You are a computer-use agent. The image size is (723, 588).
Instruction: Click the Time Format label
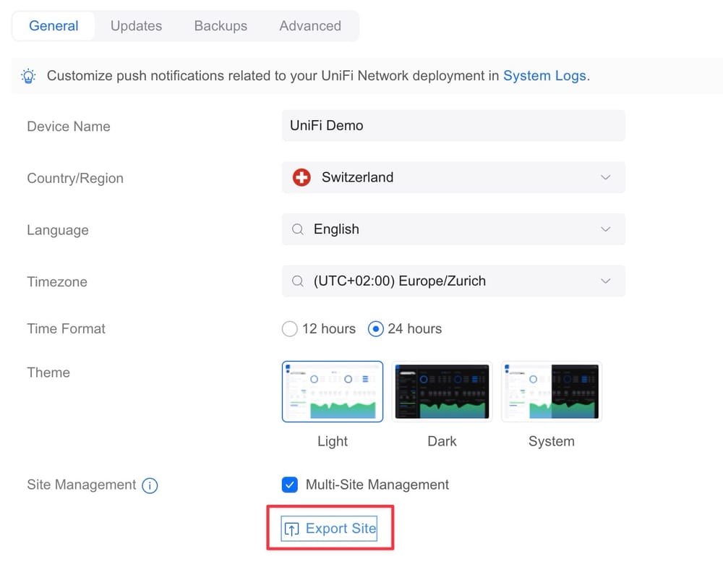pos(66,329)
